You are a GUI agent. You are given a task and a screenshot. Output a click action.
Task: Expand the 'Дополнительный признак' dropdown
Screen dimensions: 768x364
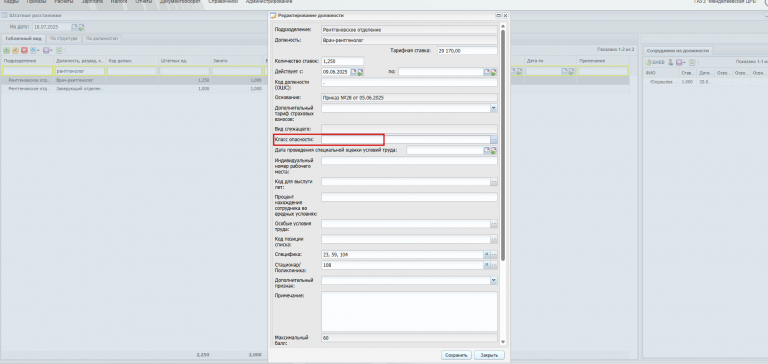[x=493, y=281]
